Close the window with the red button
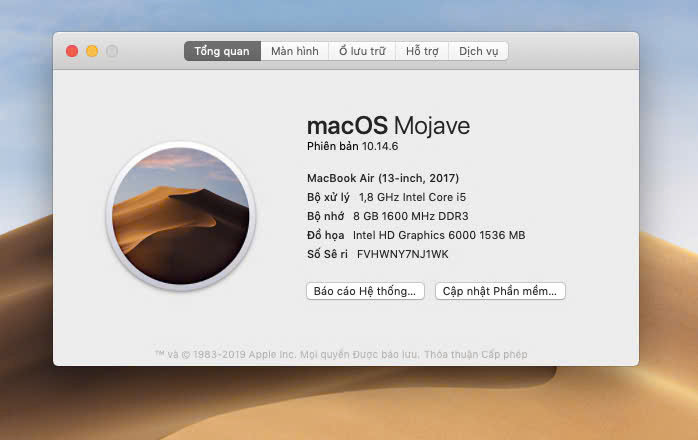This screenshot has height=440, width=698. 72,51
